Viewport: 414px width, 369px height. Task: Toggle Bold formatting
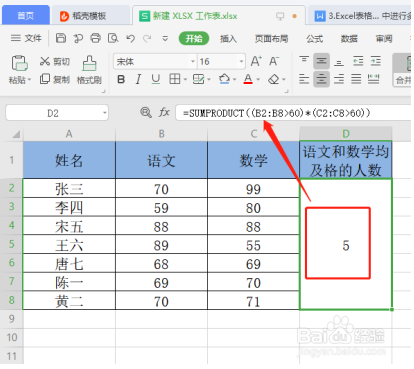[121, 79]
